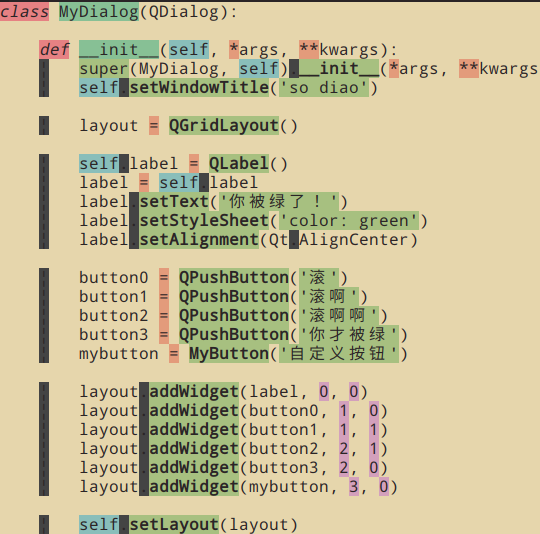Click number 2 on addWidget button2 line
540x534 pixels.
(x=344, y=448)
